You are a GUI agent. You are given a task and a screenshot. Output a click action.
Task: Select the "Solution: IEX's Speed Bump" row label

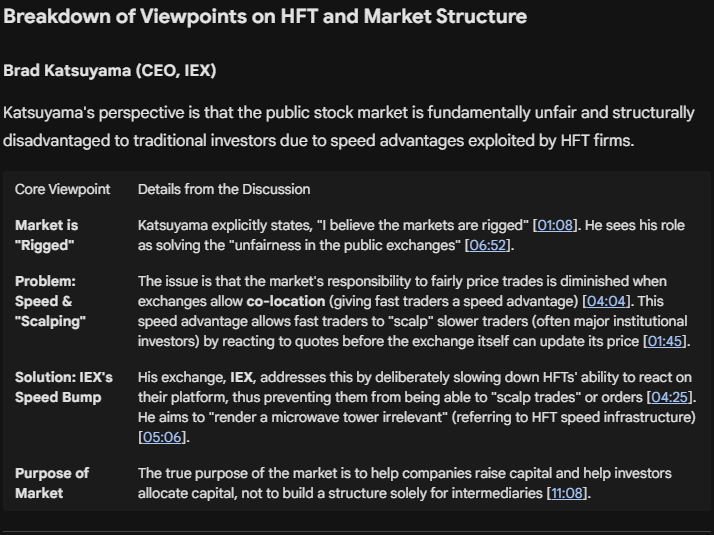[64, 387]
